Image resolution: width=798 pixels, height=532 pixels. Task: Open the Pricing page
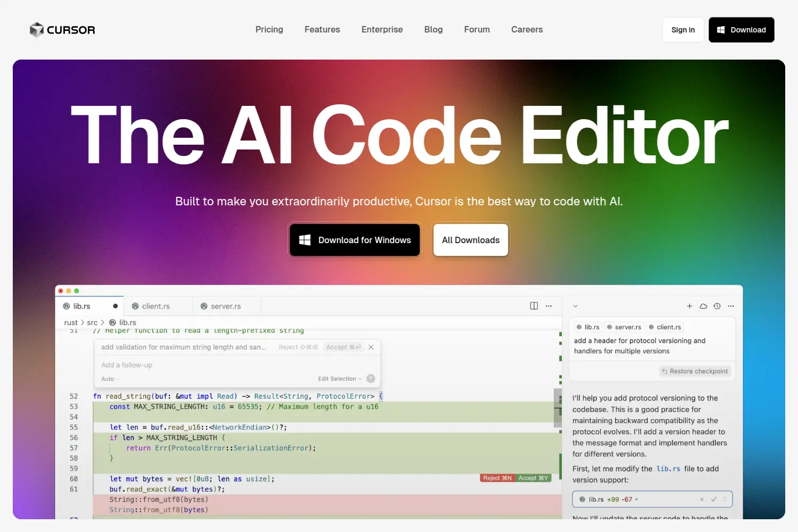tap(269, 30)
